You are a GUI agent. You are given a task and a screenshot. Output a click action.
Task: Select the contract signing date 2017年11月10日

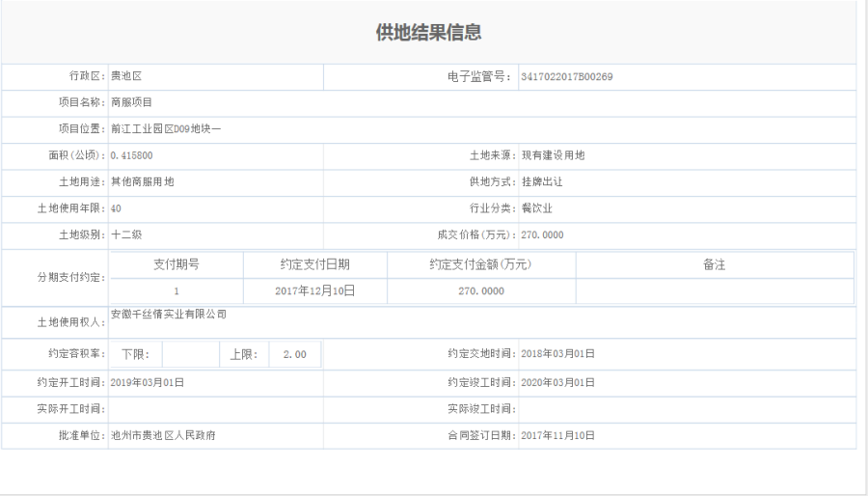pos(557,435)
